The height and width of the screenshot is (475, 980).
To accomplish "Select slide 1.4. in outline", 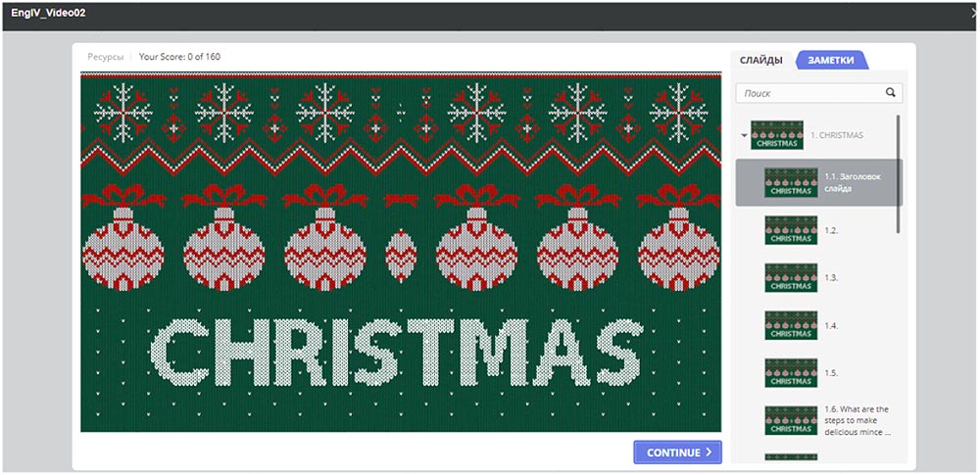I will pos(818,325).
